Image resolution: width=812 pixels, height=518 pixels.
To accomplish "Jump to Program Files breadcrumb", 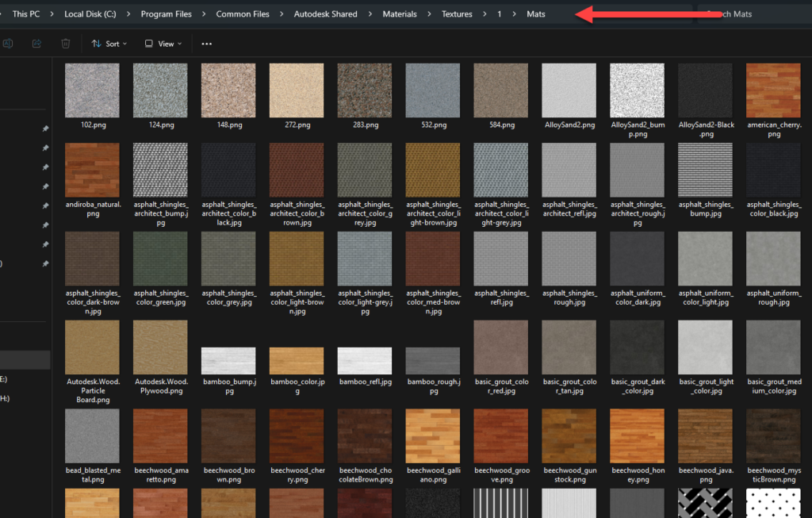I will tap(167, 14).
